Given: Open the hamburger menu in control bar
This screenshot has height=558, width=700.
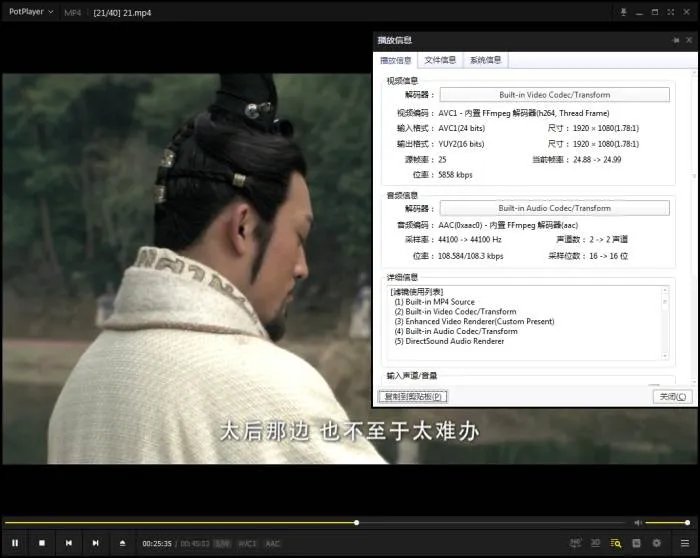Looking at the screenshot, I should (x=684, y=543).
